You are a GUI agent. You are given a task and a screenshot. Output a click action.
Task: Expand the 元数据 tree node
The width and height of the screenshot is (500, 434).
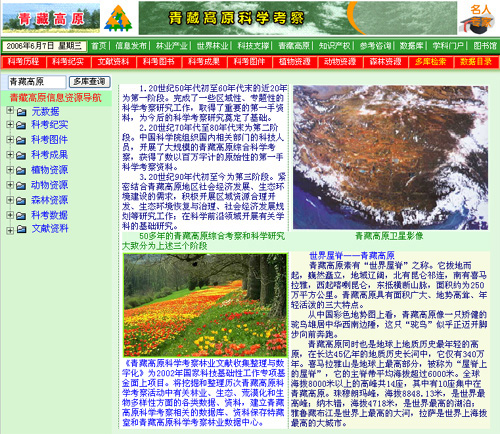coord(10,110)
